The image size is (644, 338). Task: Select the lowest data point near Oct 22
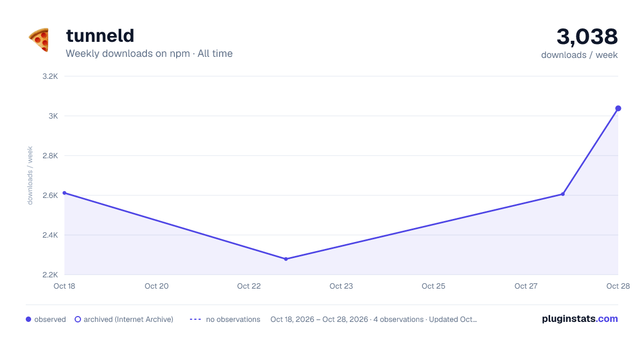[x=286, y=259]
